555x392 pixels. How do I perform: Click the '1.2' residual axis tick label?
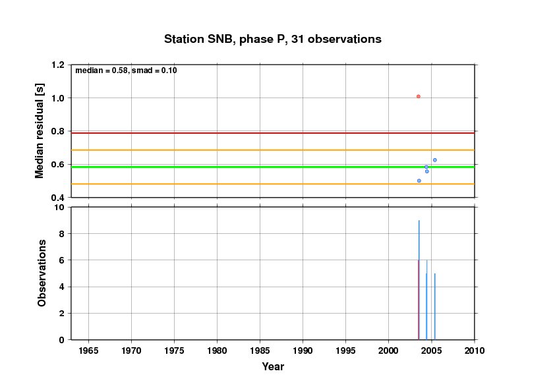coord(58,65)
